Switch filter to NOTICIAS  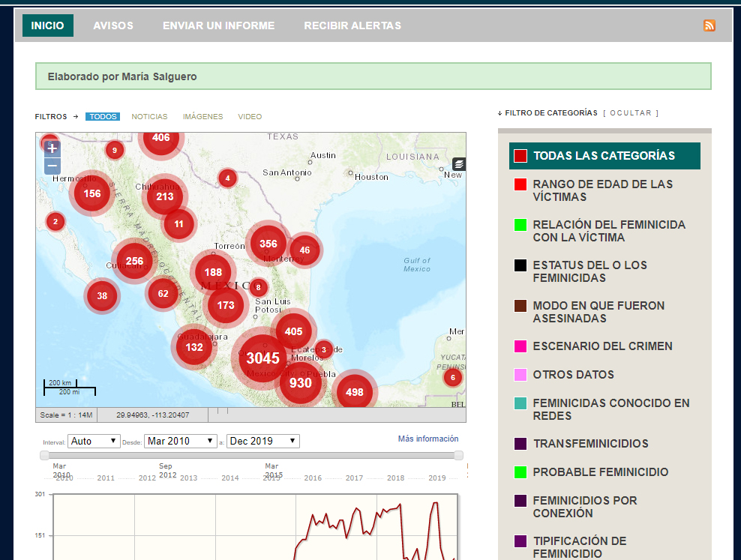tap(149, 117)
